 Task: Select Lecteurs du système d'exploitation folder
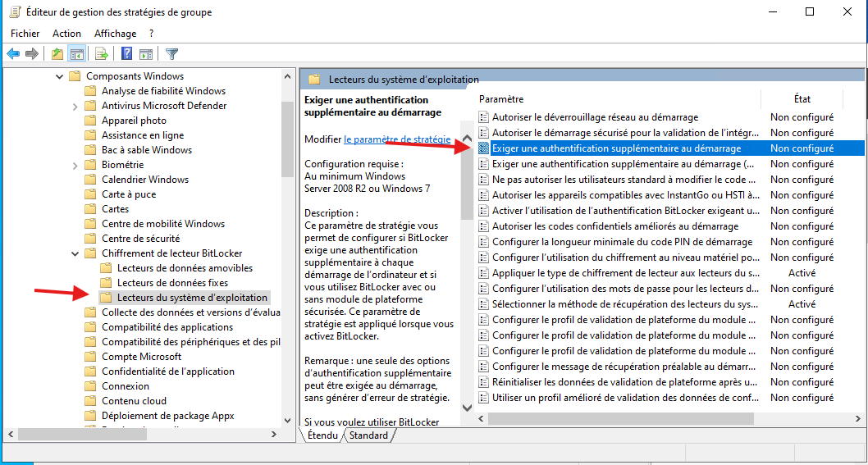(192, 298)
